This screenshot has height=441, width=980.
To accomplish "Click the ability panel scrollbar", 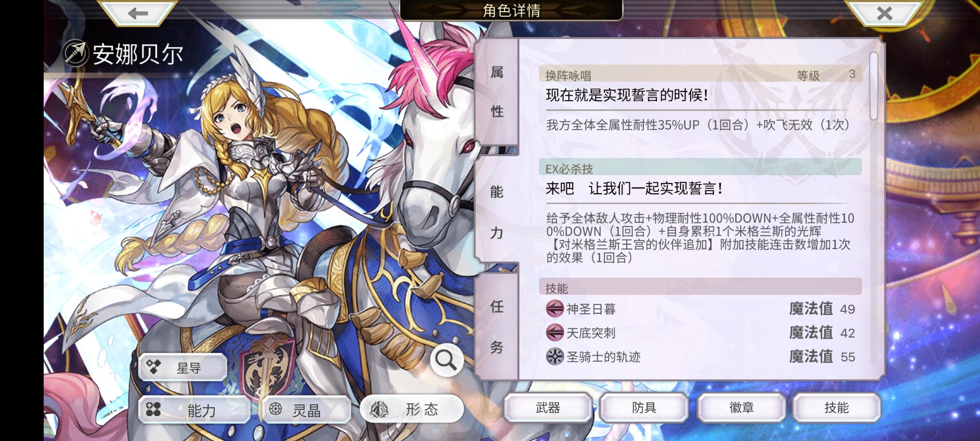I will coord(874,86).
